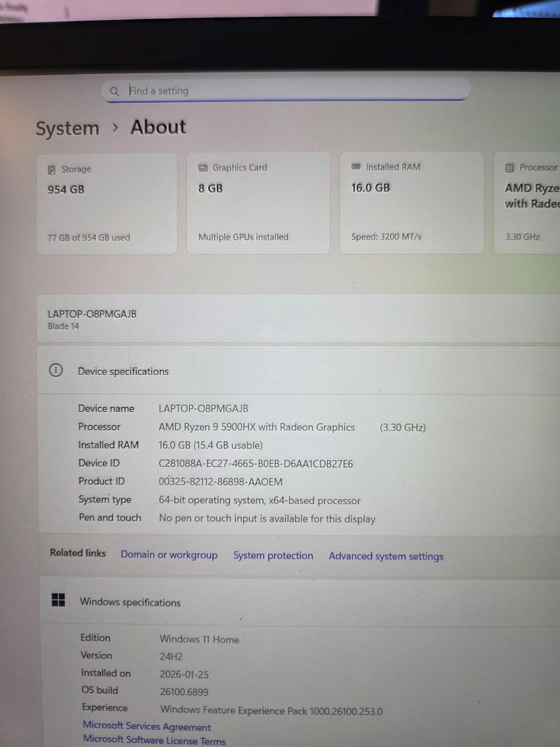The image size is (560, 747).
Task: Select the version value 24H2
Action: coord(171,656)
